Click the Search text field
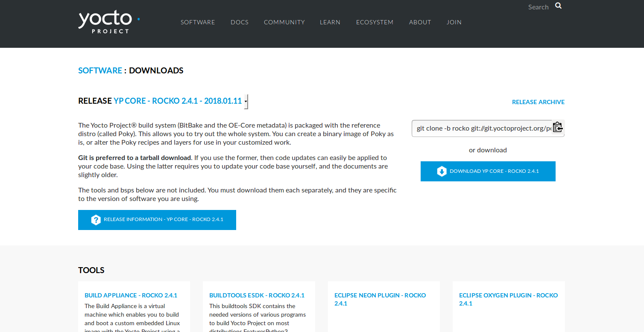Viewport: 644px width, 332px height. tap(538, 6)
